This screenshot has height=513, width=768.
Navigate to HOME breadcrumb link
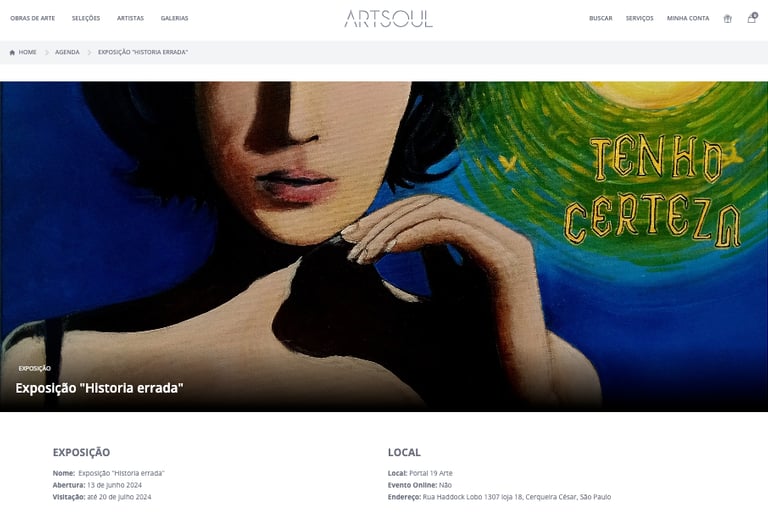click(x=27, y=52)
